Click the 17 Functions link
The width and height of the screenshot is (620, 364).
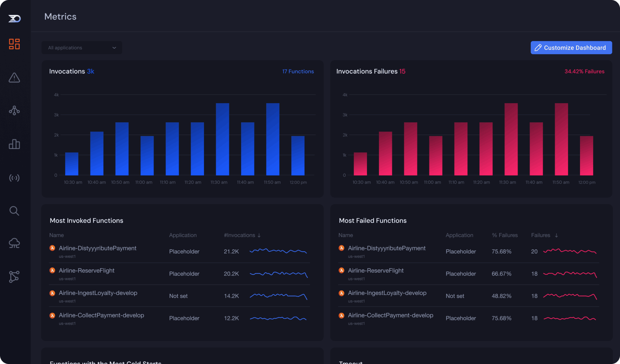coord(298,71)
